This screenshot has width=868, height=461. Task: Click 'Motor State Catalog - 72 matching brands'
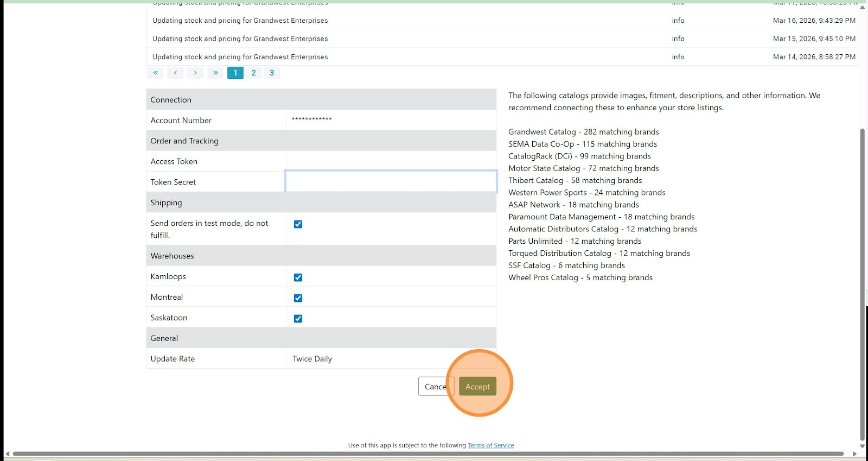[x=584, y=168]
